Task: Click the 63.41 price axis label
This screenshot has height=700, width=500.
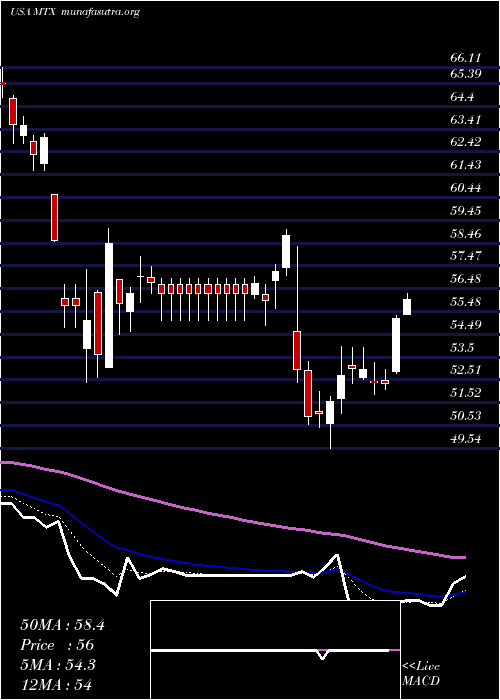Action: pyautogui.click(x=466, y=119)
